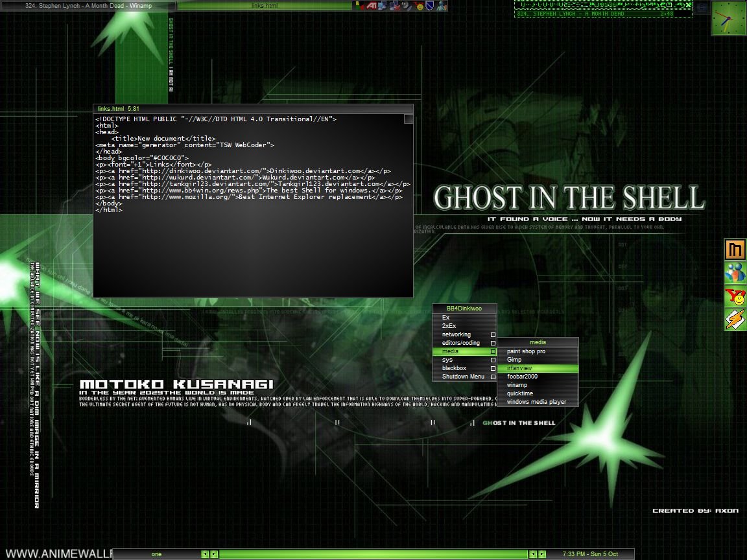
Task: Go to previous window with toolbar left arrow
Action: click(533, 554)
